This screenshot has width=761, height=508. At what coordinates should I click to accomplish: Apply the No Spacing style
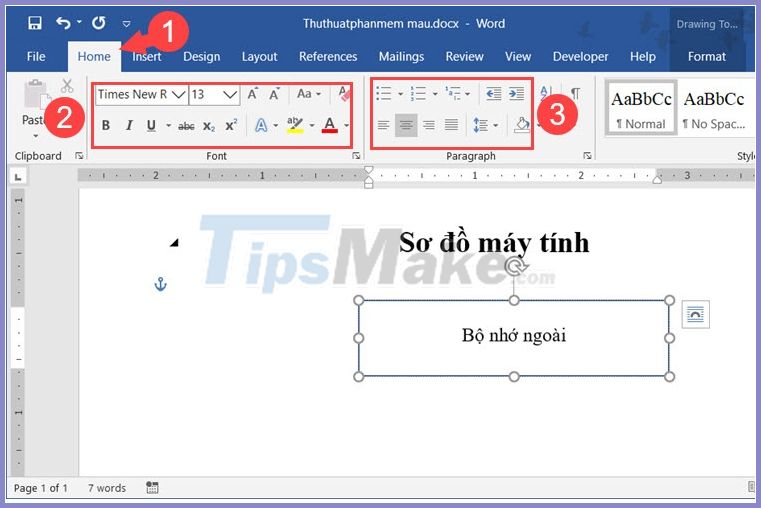pos(714,108)
